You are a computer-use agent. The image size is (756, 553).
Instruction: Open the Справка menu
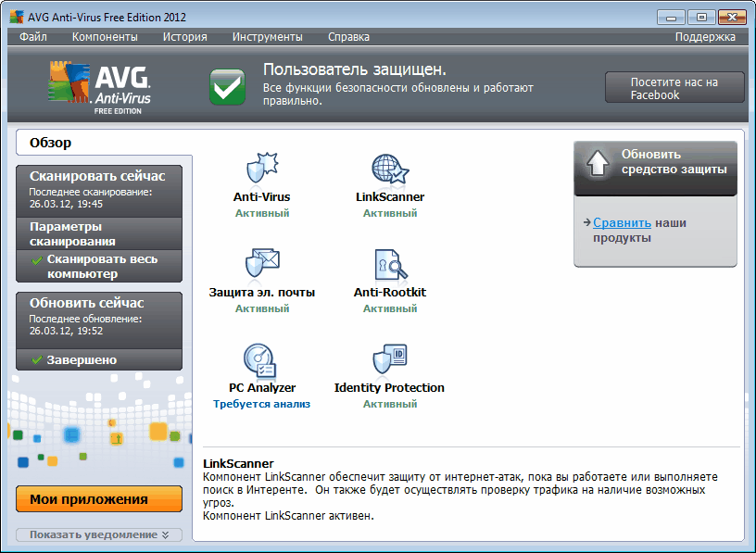click(348, 37)
